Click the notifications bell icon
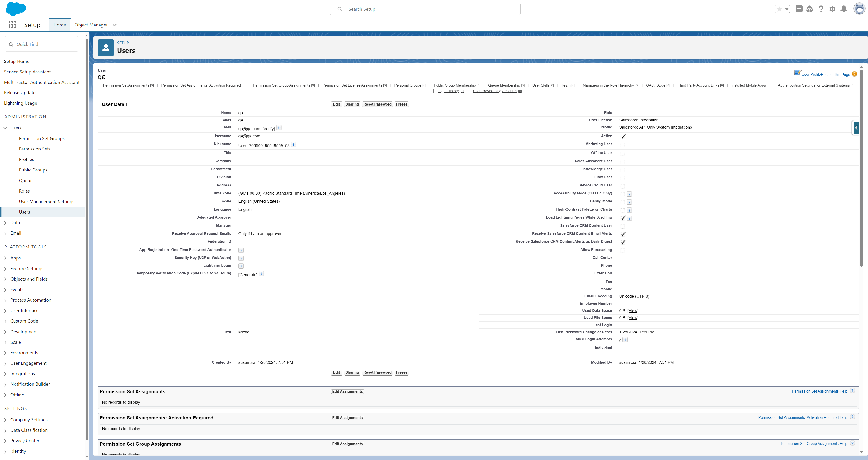868x460 pixels. (x=843, y=9)
